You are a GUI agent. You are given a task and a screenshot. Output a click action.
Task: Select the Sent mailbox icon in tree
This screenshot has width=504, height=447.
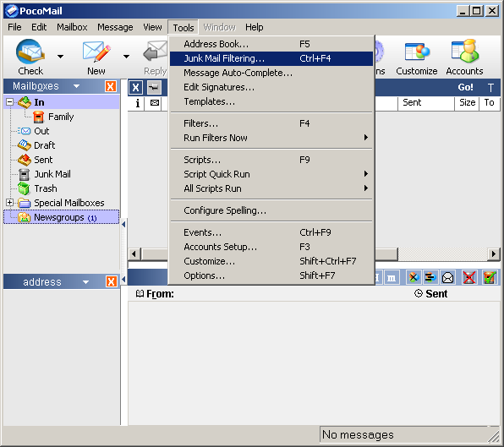25,160
